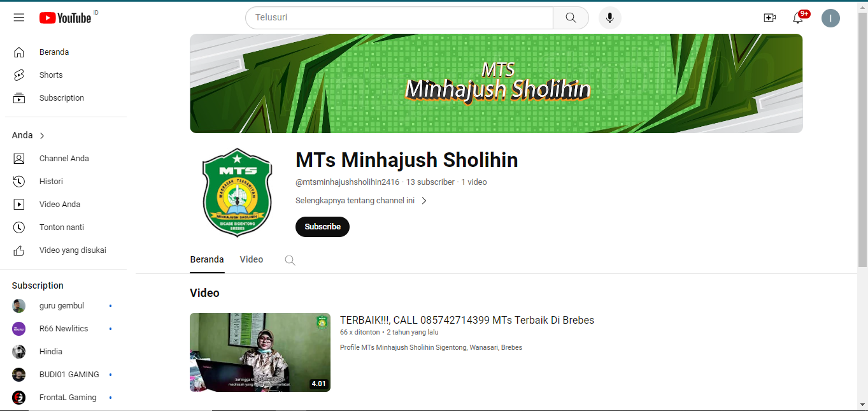Click the R66 Newlitics channel avatar
The image size is (868, 411).
pyautogui.click(x=19, y=329)
